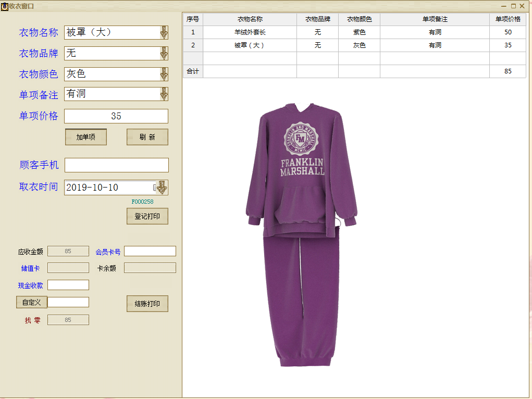Click the 衣物名称 column header
The width and height of the screenshot is (532, 399).
coord(250,19)
